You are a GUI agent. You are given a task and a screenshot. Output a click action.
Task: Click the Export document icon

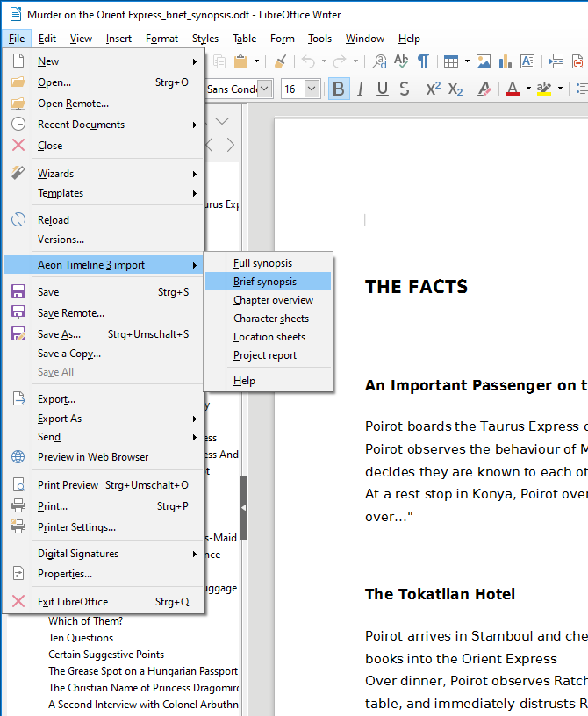18,398
